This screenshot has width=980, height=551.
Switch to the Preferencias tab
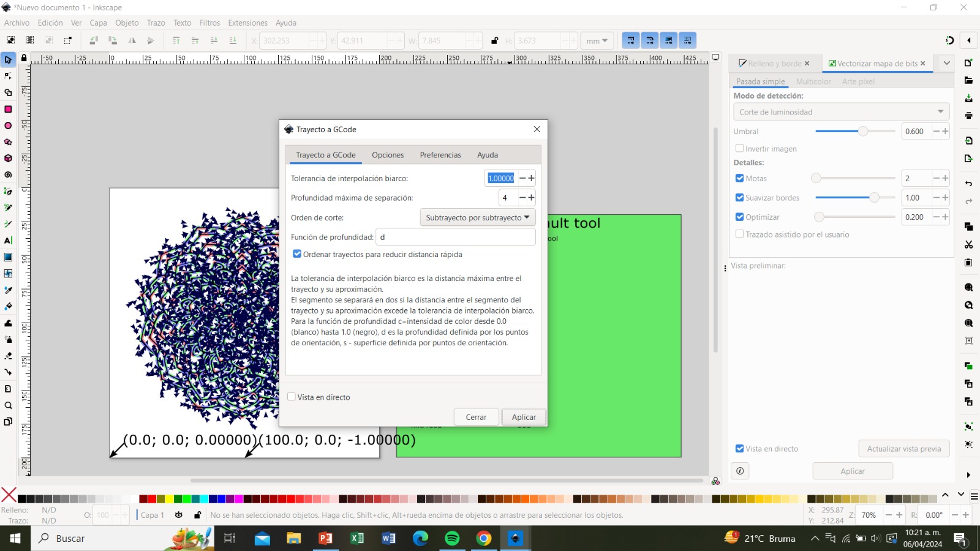[x=440, y=155]
